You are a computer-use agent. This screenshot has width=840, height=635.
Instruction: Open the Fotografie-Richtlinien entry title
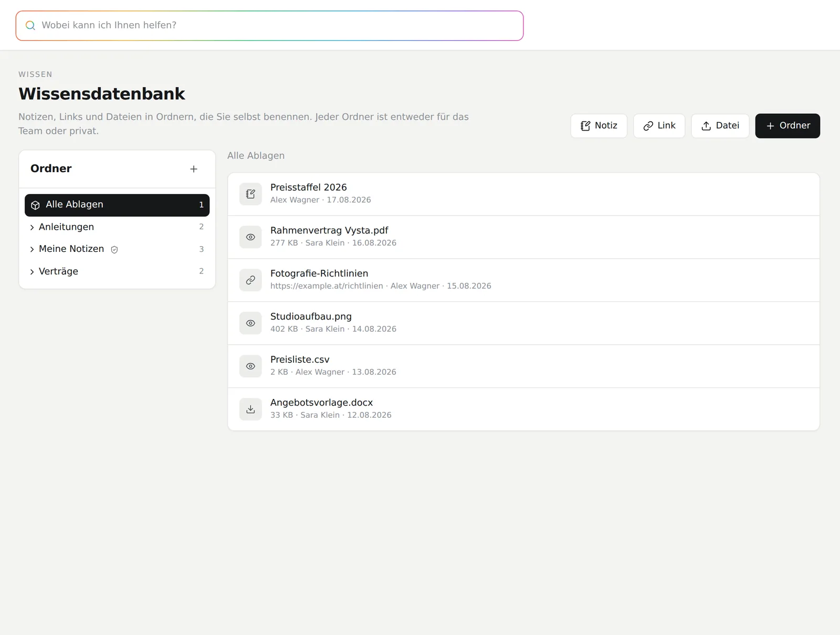(319, 273)
